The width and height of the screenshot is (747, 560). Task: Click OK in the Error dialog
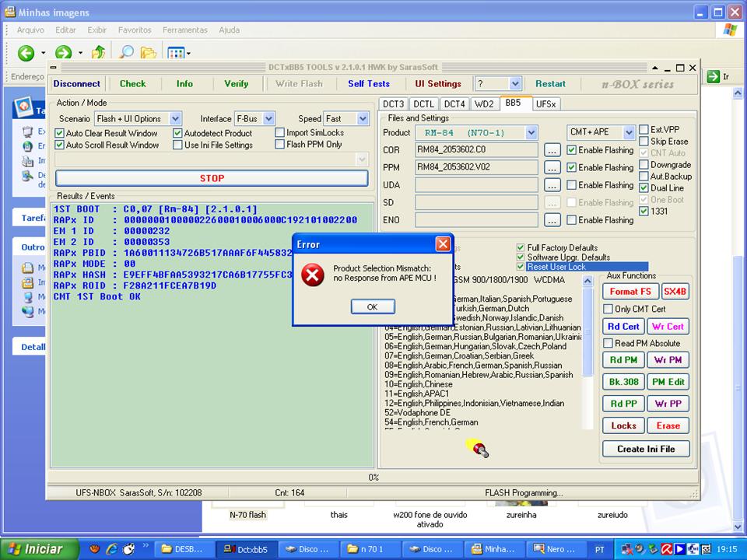(x=373, y=306)
